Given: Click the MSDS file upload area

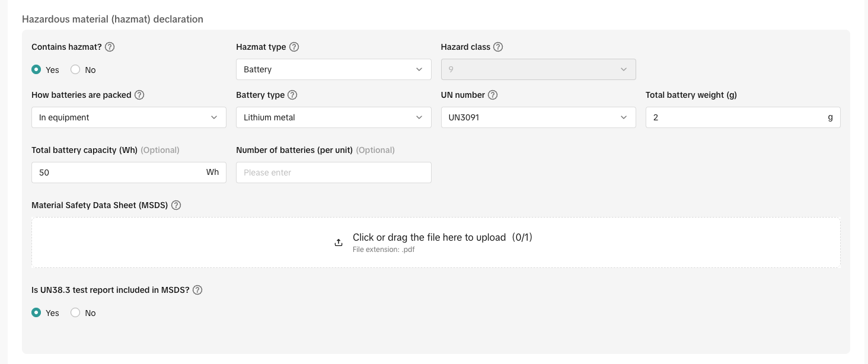Looking at the screenshot, I should click(436, 242).
